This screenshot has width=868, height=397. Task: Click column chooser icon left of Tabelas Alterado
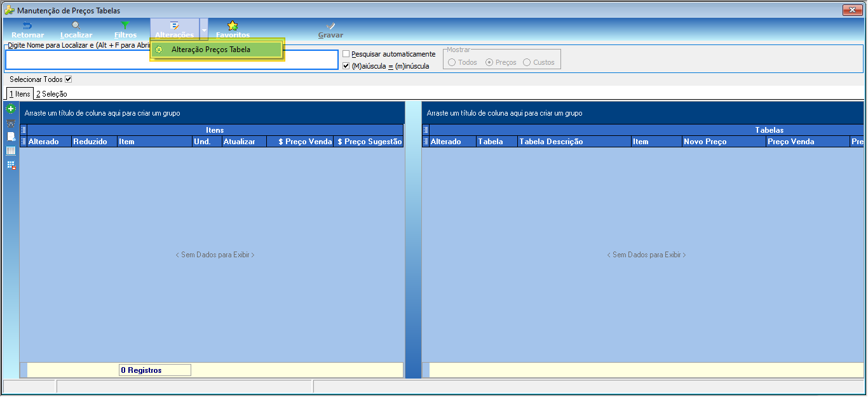[x=426, y=142]
